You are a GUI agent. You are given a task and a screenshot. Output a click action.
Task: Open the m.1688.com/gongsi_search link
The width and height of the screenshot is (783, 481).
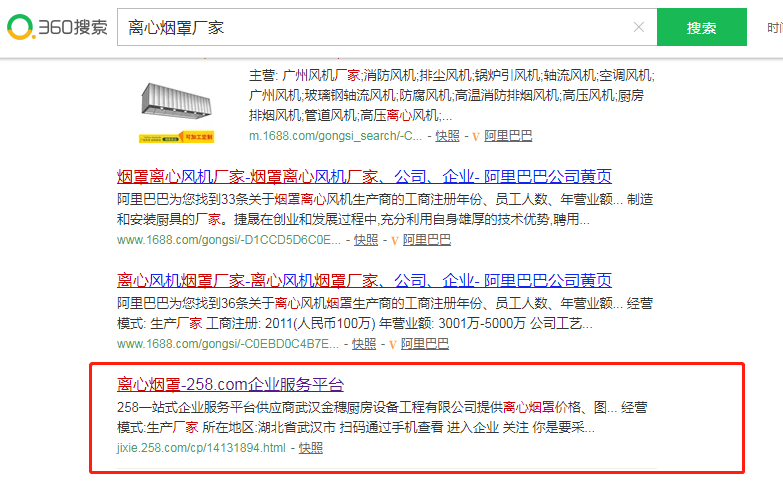pos(336,136)
